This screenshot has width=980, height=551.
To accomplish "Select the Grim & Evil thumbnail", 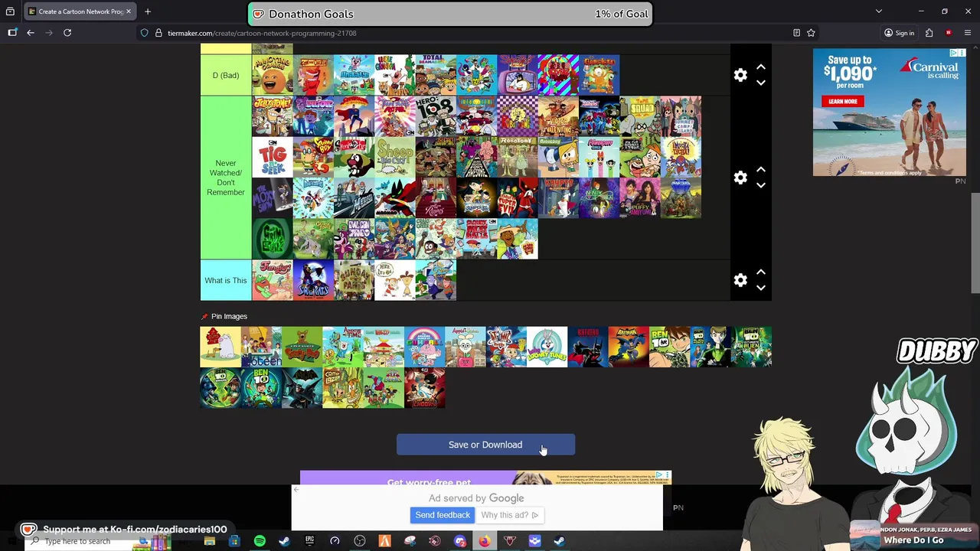I will click(273, 239).
